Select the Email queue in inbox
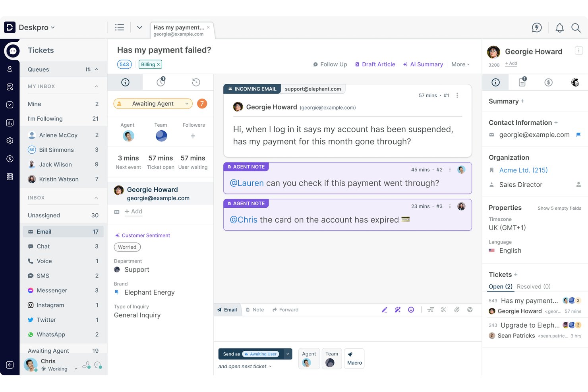Image resolution: width=588 pixels, height=392 pixels. point(63,232)
